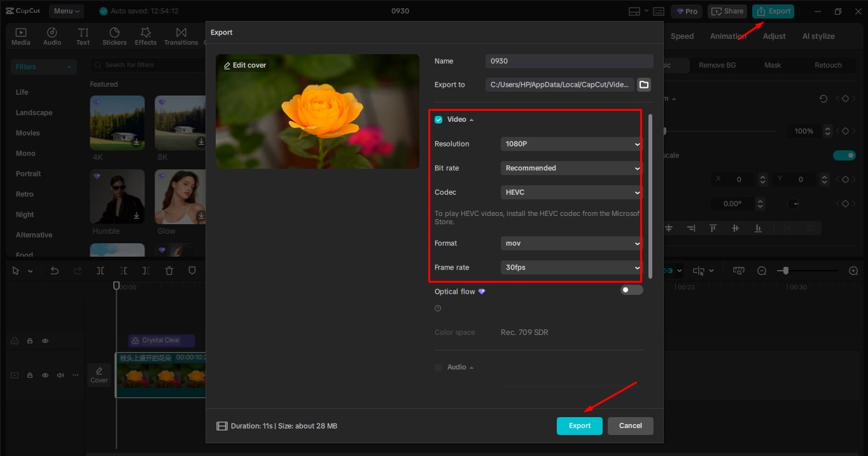Screen dimensions: 868x456
Task: Switch to the Animation tab
Action: point(727,36)
